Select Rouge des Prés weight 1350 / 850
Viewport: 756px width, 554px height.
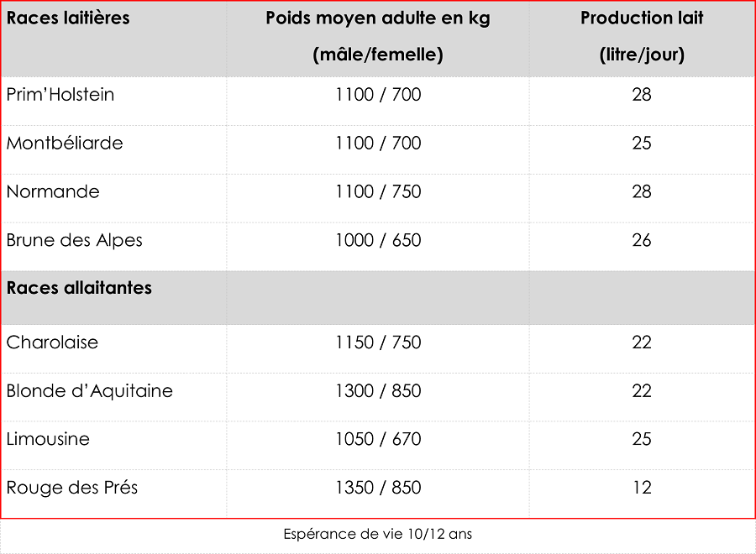(378, 488)
